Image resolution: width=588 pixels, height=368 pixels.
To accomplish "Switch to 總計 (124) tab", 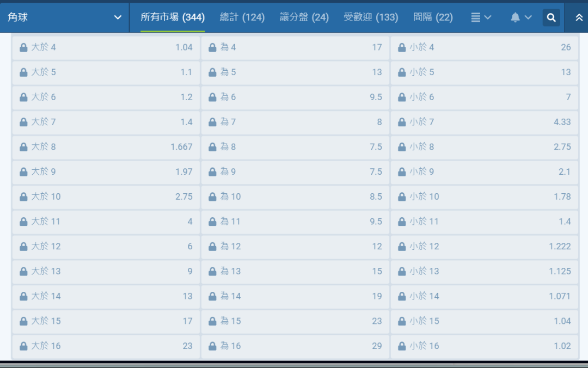I will tap(242, 17).
